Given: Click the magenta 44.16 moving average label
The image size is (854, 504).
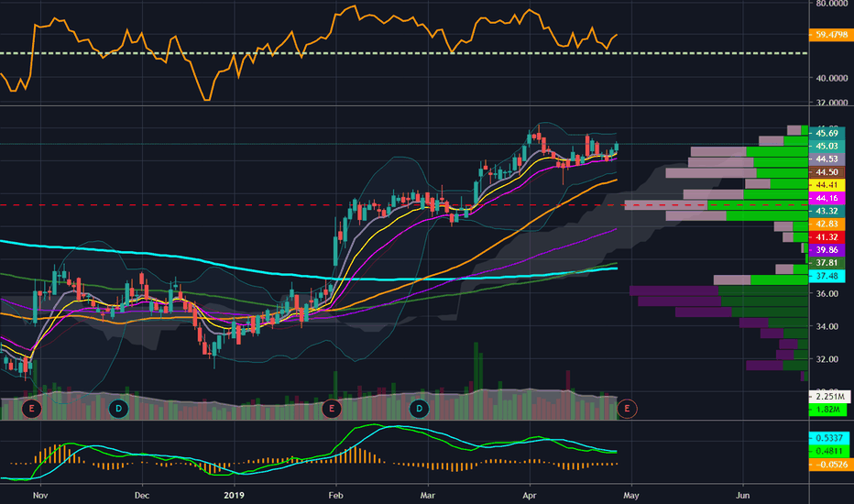Looking at the screenshot, I should [x=827, y=198].
